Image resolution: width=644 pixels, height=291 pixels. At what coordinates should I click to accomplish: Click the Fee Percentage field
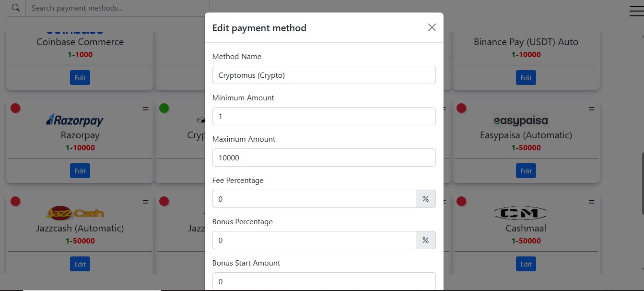[314, 199]
